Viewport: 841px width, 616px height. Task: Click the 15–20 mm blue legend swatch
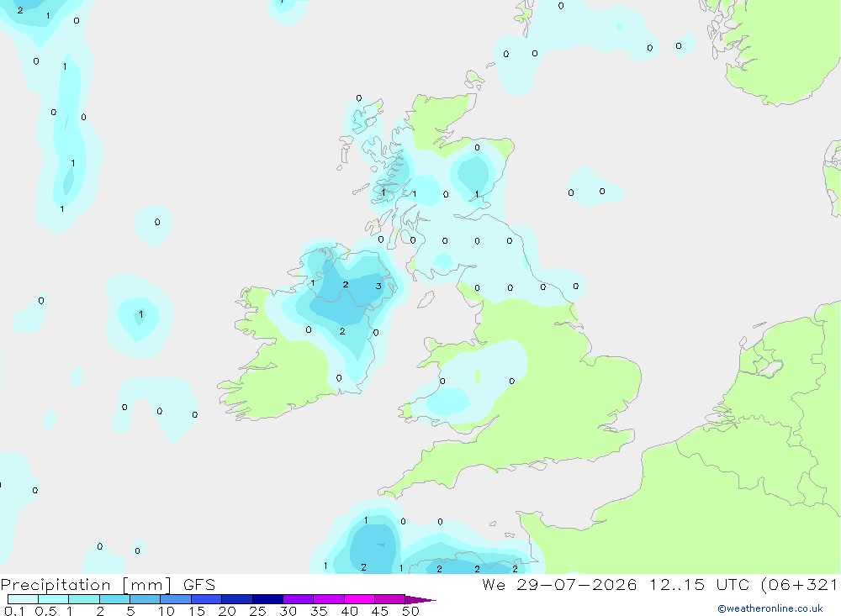[206, 599]
